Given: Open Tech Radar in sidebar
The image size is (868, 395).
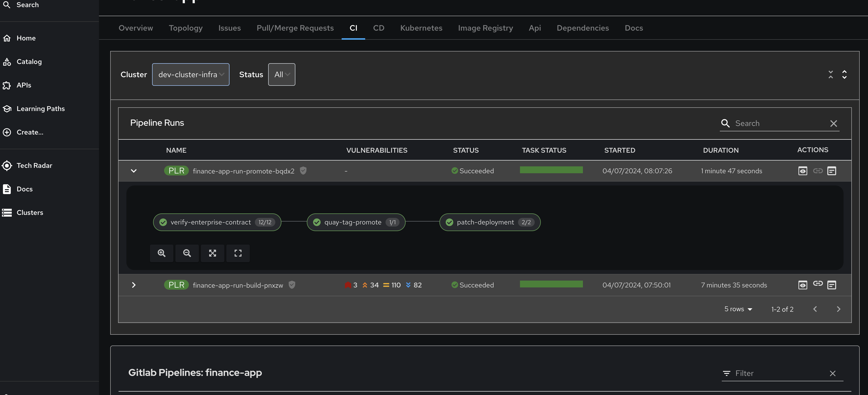Looking at the screenshot, I should click(x=34, y=165).
